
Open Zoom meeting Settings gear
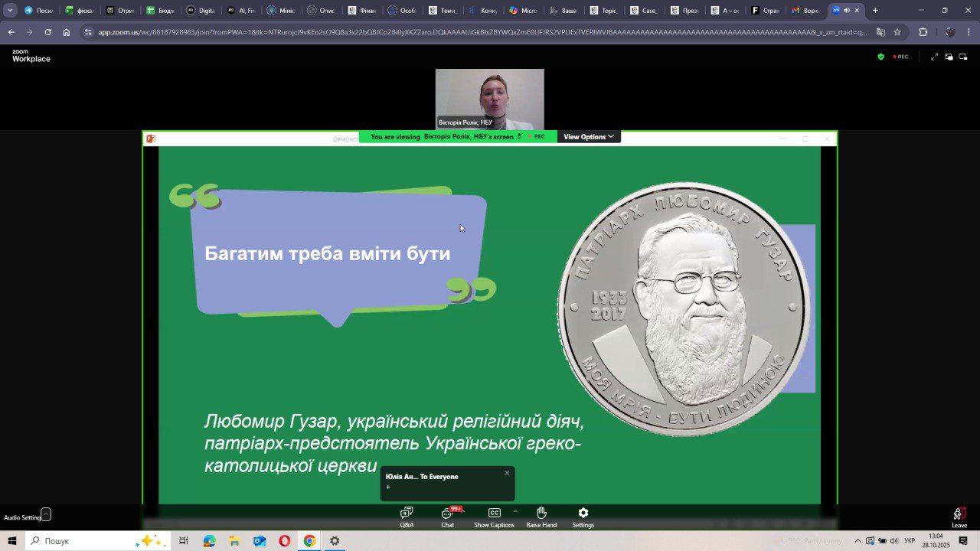pos(583,517)
